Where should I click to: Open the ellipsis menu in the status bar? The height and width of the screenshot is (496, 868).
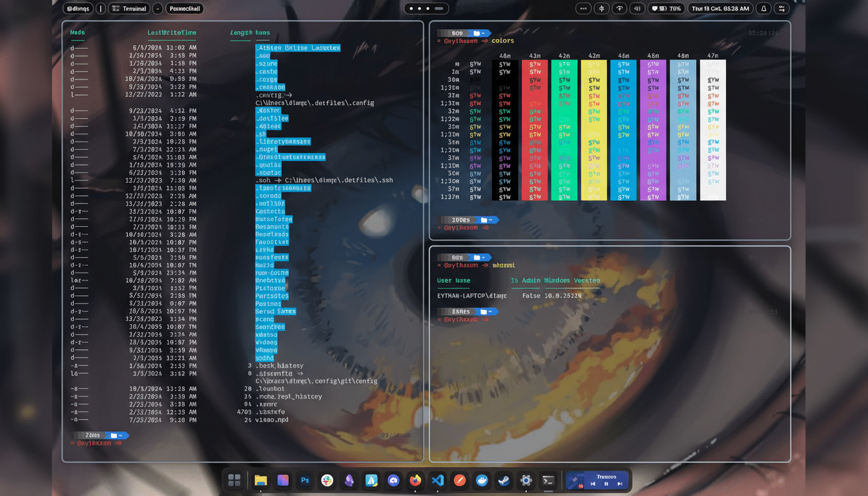tap(583, 8)
